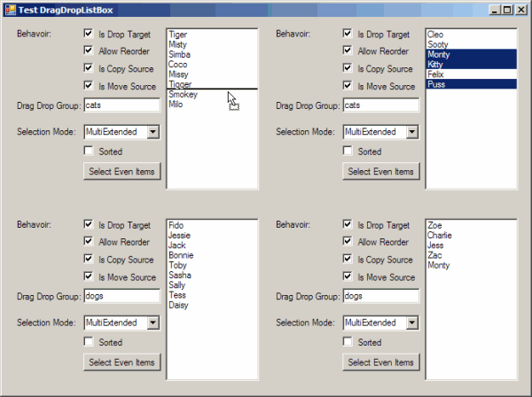Enable Sorted checkbox beside the Tiger list
This screenshot has height=397, width=532.
point(89,152)
